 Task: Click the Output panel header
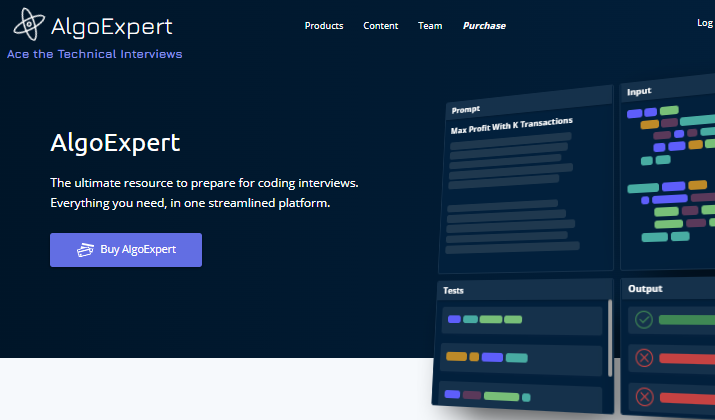[x=668, y=288]
